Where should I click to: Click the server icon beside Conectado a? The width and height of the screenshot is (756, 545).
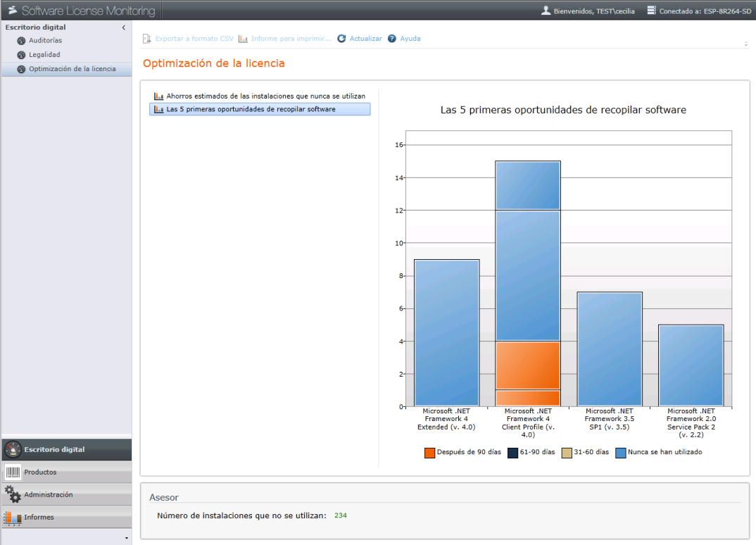click(651, 10)
